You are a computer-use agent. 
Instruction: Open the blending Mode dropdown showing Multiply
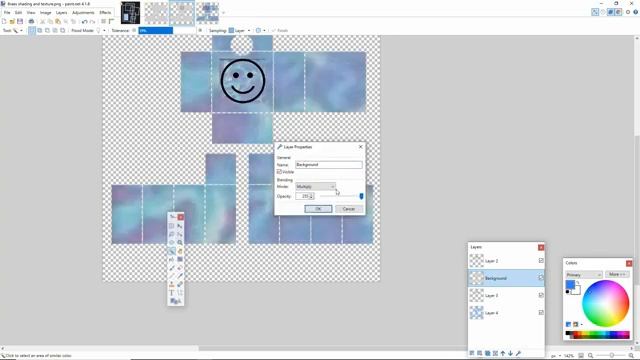click(x=316, y=187)
